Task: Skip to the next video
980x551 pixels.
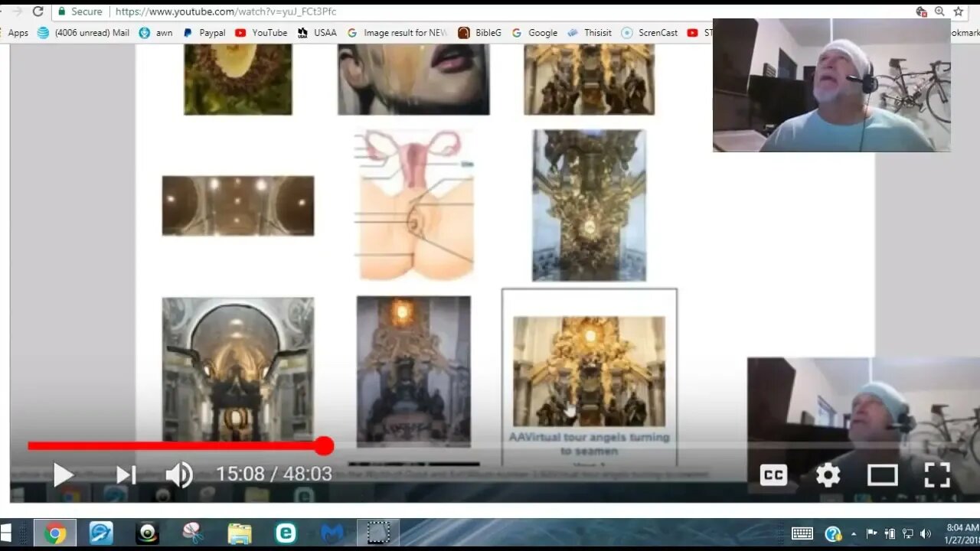Action: (126, 474)
